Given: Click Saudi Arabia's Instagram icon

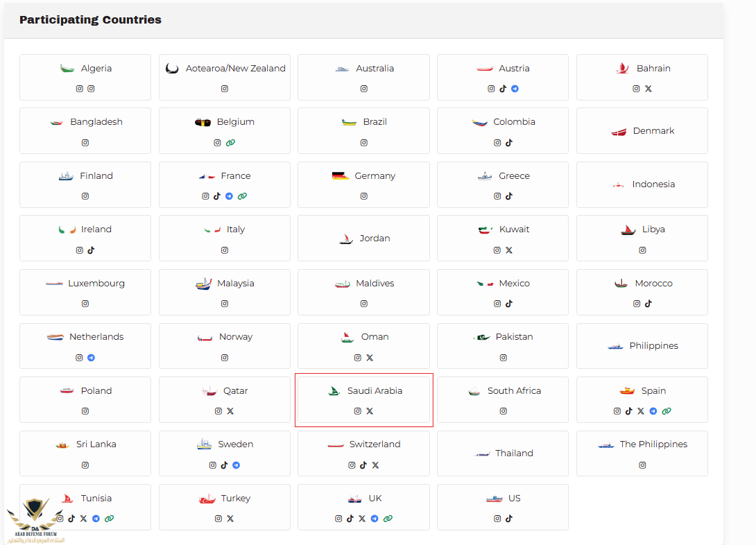Looking at the screenshot, I should click(358, 411).
